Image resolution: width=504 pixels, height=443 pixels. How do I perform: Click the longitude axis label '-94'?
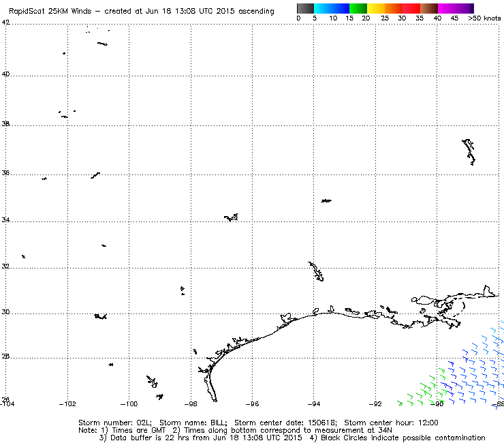click(x=314, y=404)
